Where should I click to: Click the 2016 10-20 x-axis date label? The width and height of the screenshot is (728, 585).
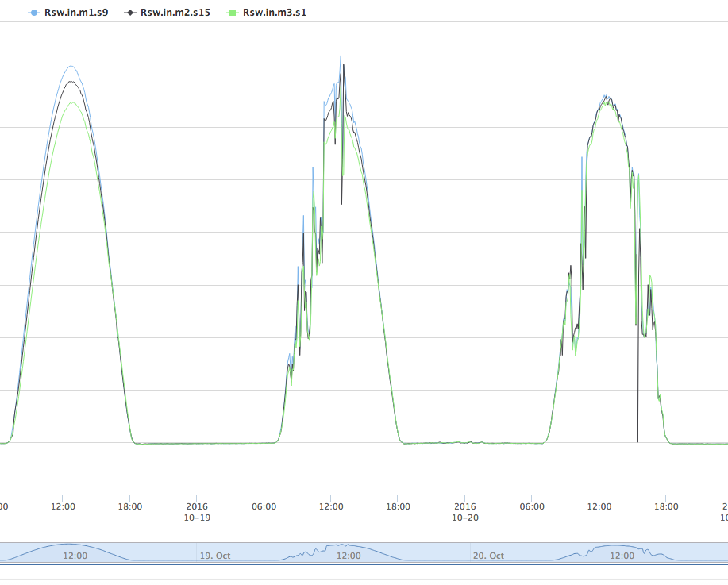pos(465,511)
